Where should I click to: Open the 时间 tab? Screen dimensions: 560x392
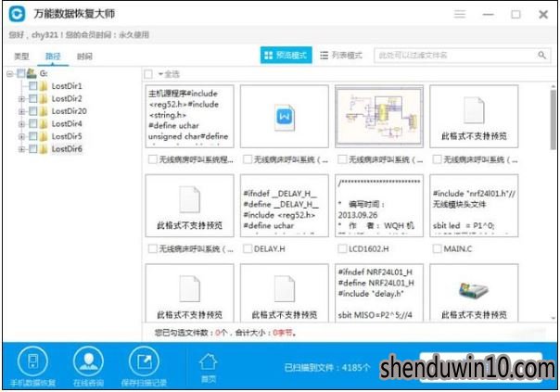pyautogui.click(x=84, y=56)
